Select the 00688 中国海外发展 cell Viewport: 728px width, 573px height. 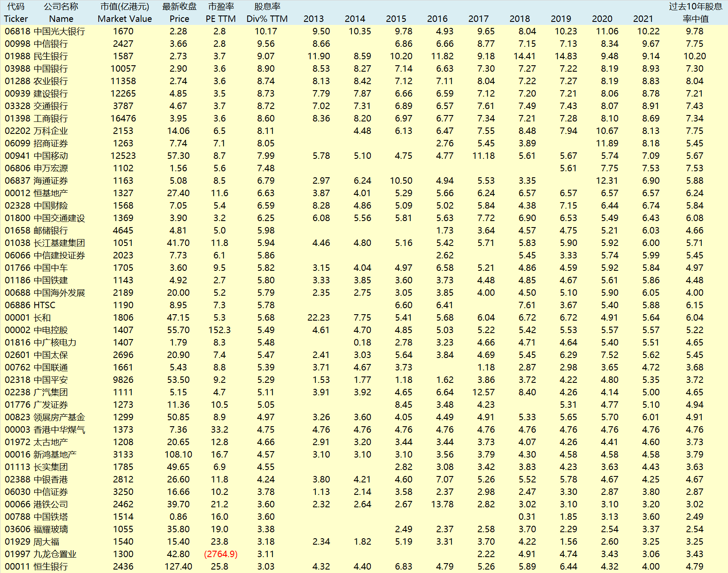point(45,293)
